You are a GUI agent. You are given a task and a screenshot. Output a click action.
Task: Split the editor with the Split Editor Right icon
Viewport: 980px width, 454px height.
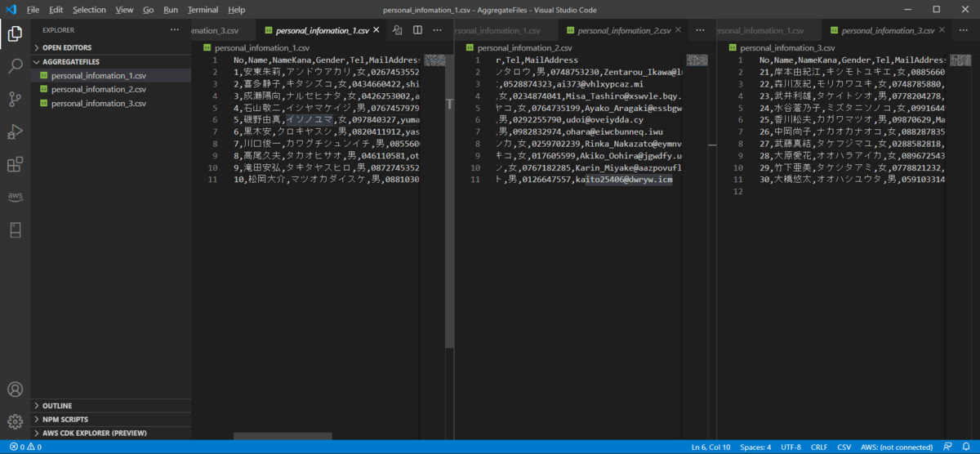point(417,30)
